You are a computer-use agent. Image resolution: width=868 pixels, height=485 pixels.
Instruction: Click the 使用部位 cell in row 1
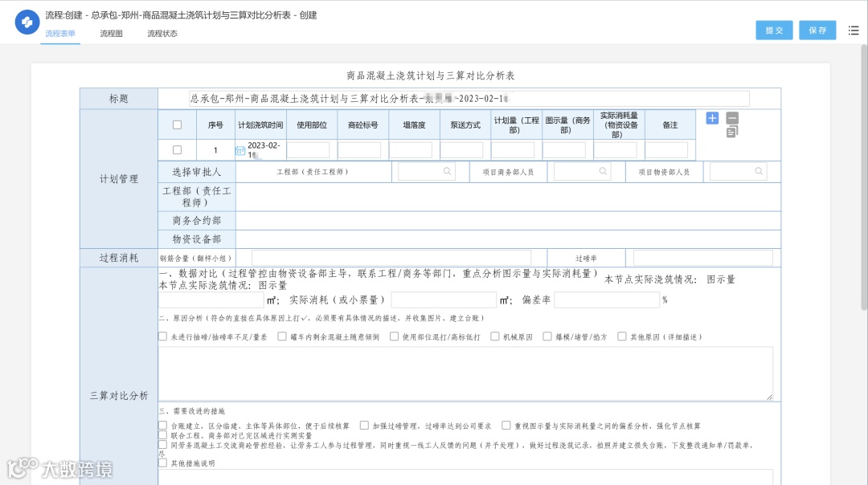coord(309,150)
